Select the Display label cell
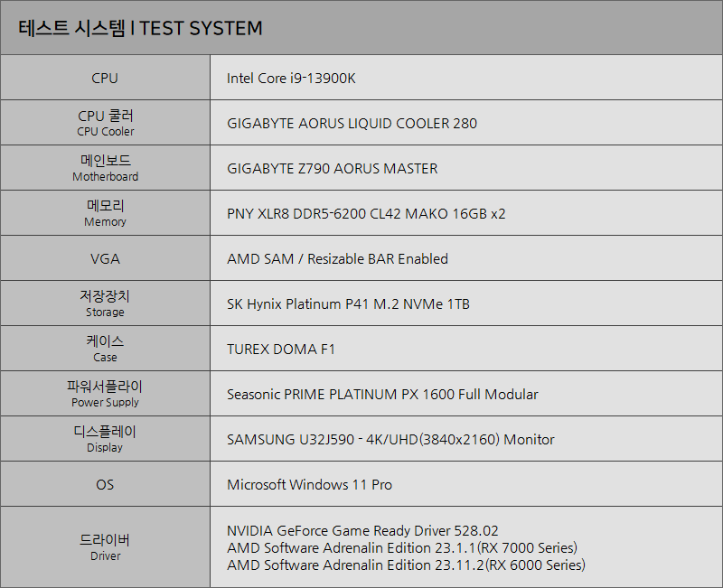Image resolution: width=723 pixels, height=588 pixels. pos(105,439)
